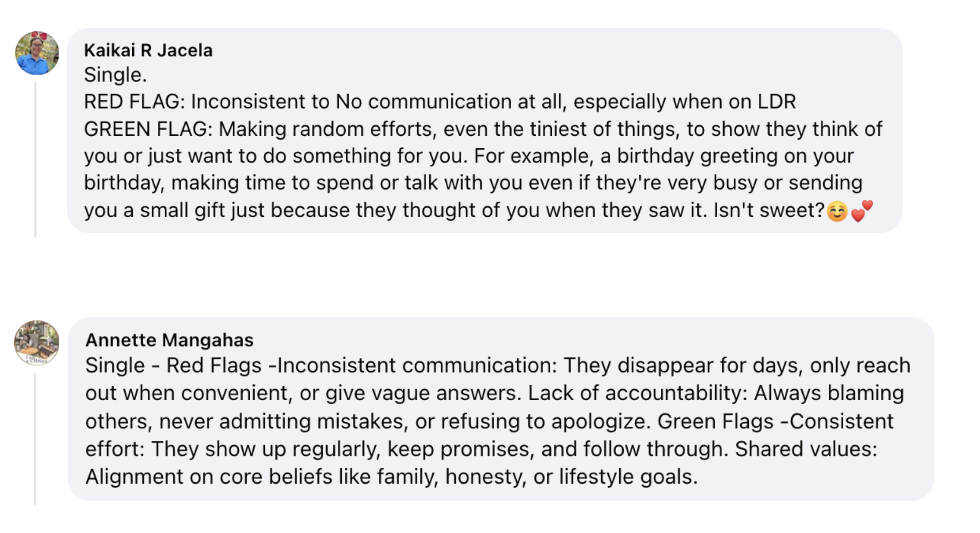Open Kaikai R Jacela's profile name link

click(148, 50)
